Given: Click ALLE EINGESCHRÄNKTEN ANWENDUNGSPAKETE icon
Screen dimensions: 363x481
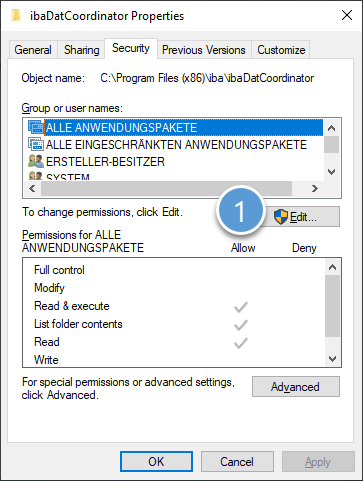Looking at the screenshot, I should tap(36, 144).
